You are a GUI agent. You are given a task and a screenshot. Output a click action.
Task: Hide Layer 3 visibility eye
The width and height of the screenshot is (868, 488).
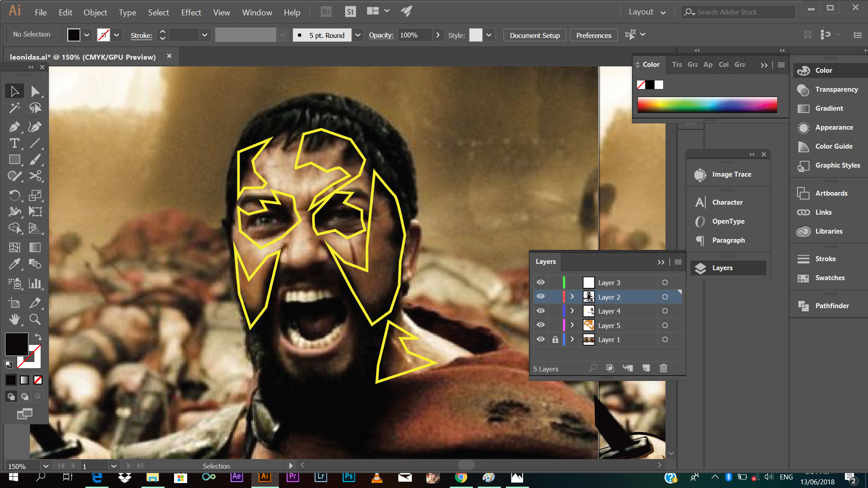[541, 282]
